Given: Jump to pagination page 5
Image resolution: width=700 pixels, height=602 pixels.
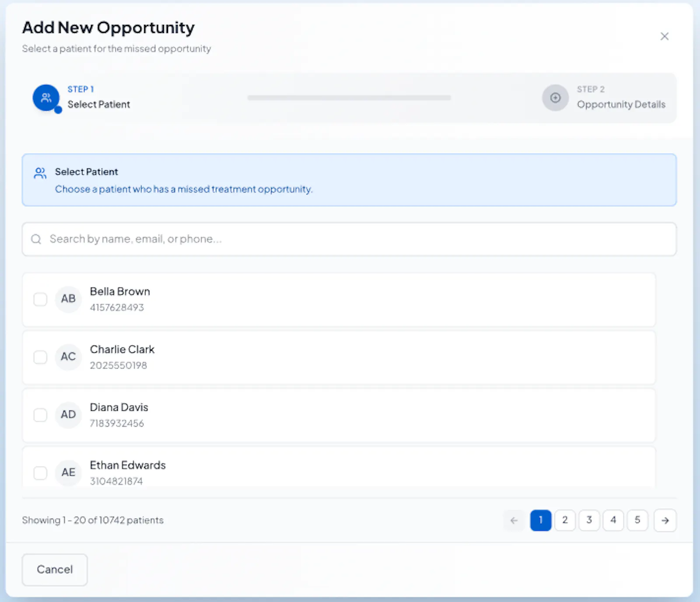Looking at the screenshot, I should coord(637,520).
